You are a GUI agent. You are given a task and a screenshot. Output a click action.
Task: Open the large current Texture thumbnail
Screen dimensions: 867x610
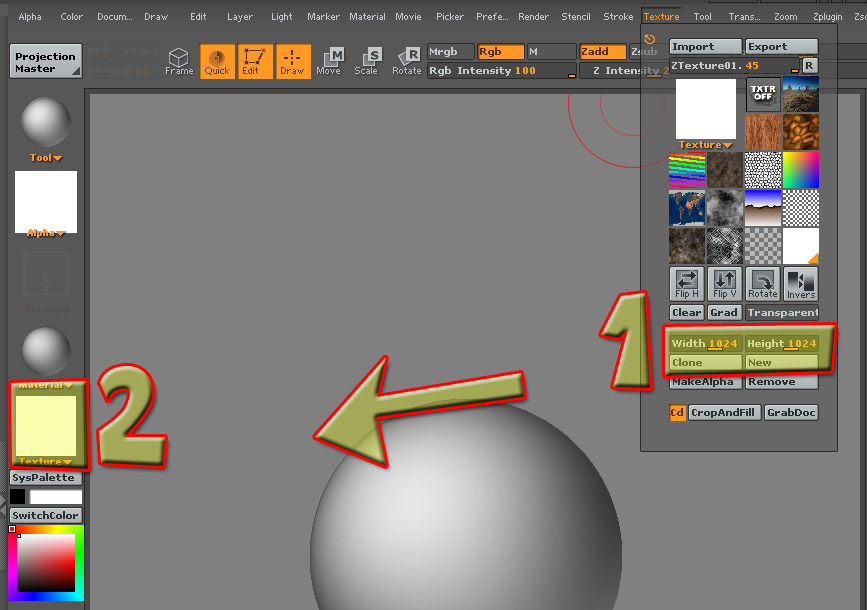pyautogui.click(x=706, y=110)
